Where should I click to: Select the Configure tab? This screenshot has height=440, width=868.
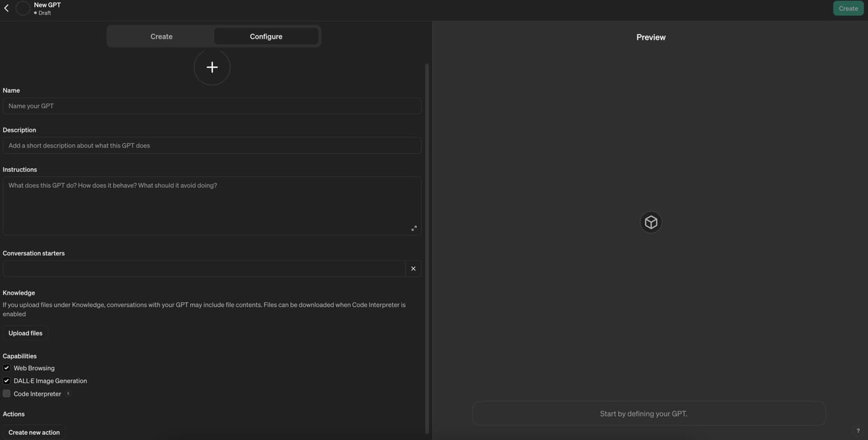(266, 36)
